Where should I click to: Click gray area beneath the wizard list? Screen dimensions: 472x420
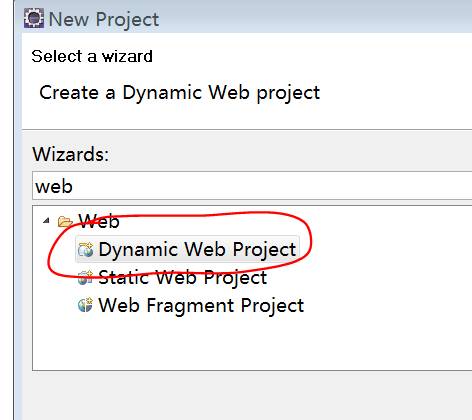click(x=247, y=395)
